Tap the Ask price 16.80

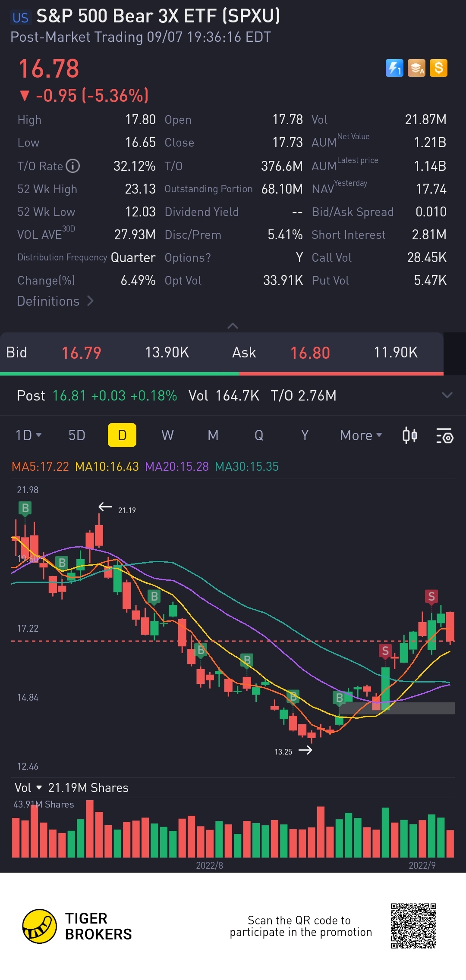coord(310,353)
